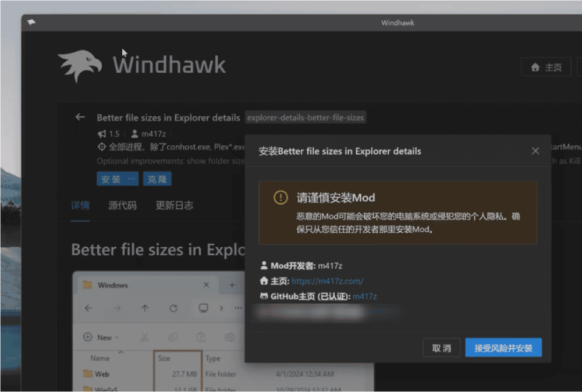
Task: Open the https://m417z.com/ homepage link
Action: 327,281
